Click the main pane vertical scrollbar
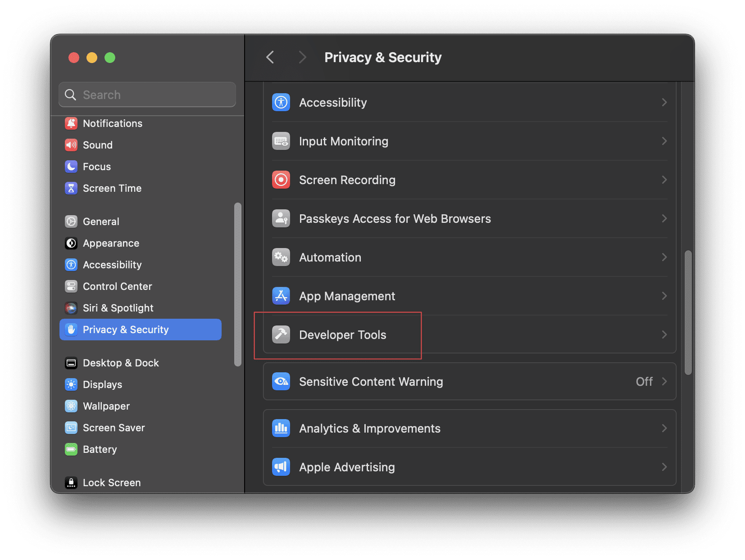 (688, 312)
